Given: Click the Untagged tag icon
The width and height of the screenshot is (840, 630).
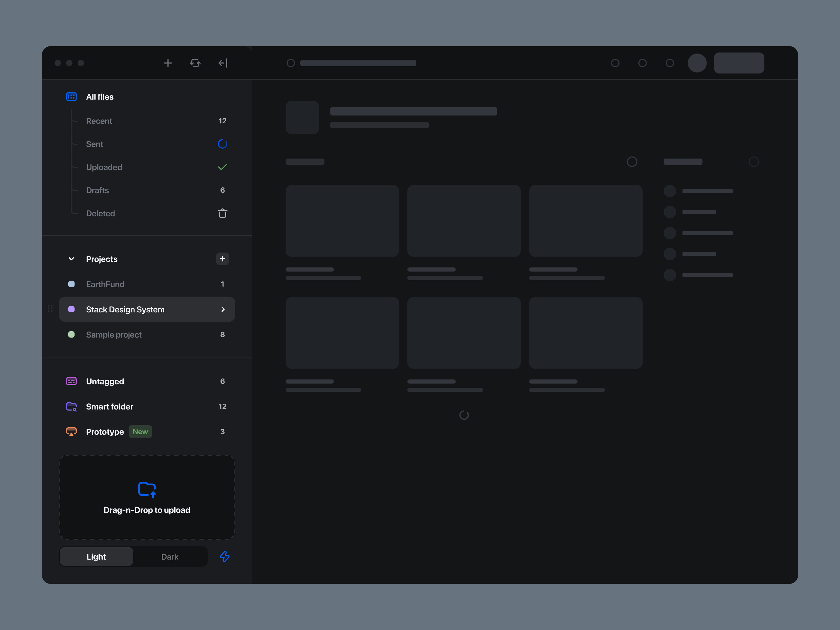Looking at the screenshot, I should [71, 381].
